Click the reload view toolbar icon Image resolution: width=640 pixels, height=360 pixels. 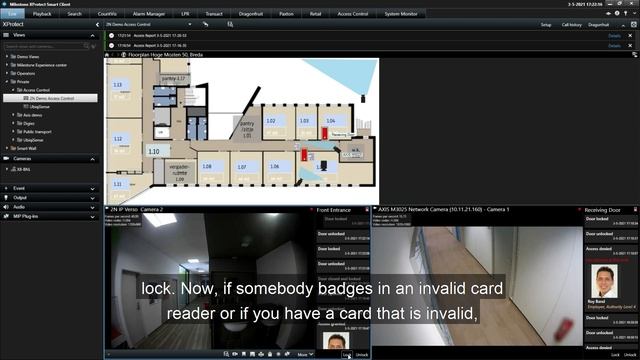click(x=205, y=24)
